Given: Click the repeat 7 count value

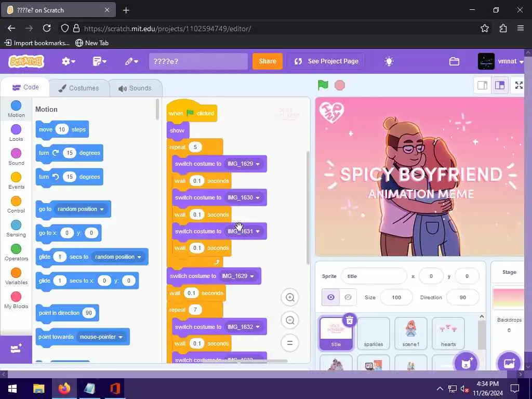Looking at the screenshot, I should click(x=195, y=310).
